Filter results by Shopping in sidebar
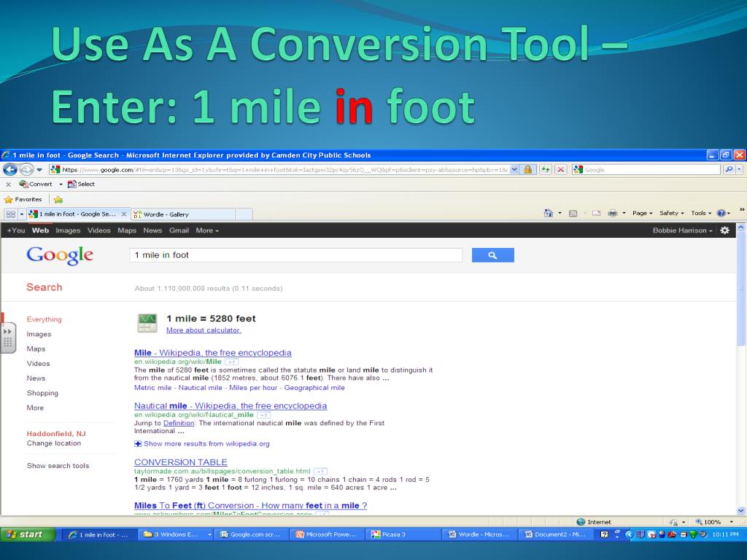Image resolution: width=747 pixels, height=560 pixels. click(42, 393)
